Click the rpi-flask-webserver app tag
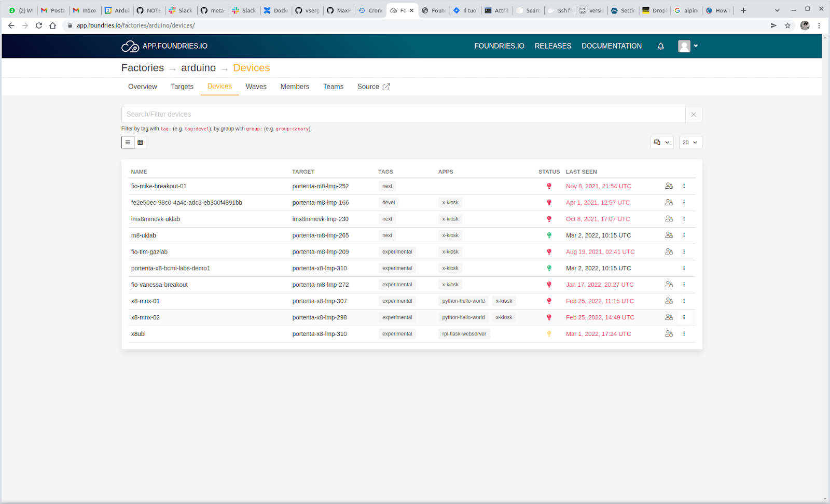Screen dimensions: 830x504 point(464,334)
